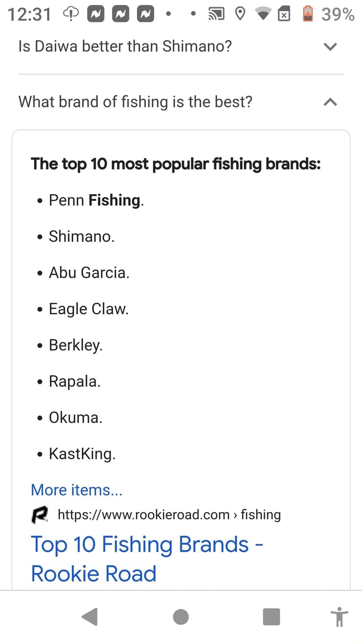
Task: Select the 'Penn Fishing' list entry
Action: point(95,200)
